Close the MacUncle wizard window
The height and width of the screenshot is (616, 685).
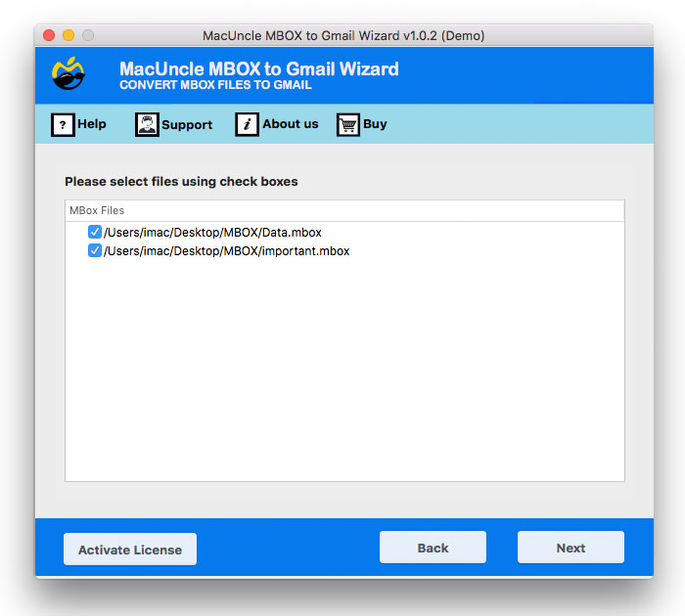pyautogui.click(x=49, y=35)
